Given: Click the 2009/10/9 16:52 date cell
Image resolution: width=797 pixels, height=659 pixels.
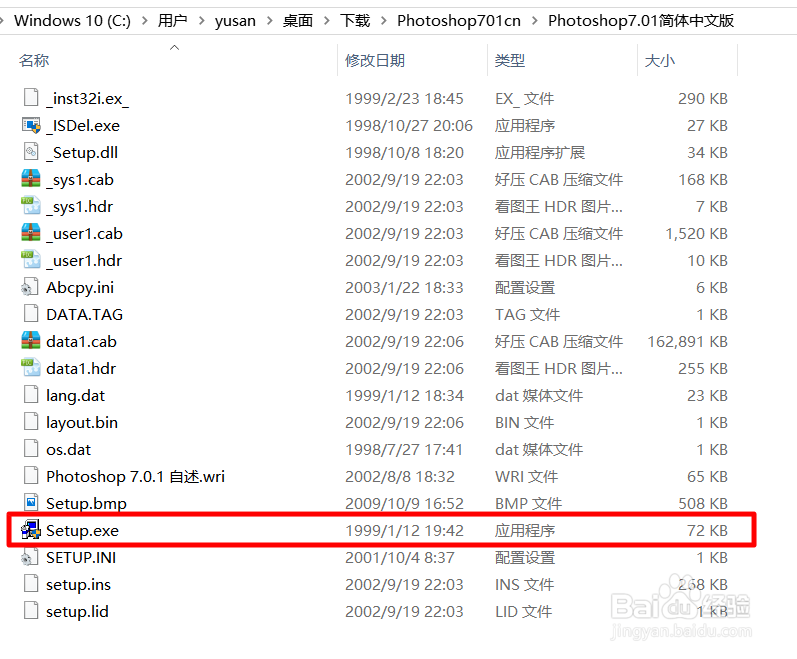Looking at the screenshot, I should pyautogui.click(x=405, y=504).
